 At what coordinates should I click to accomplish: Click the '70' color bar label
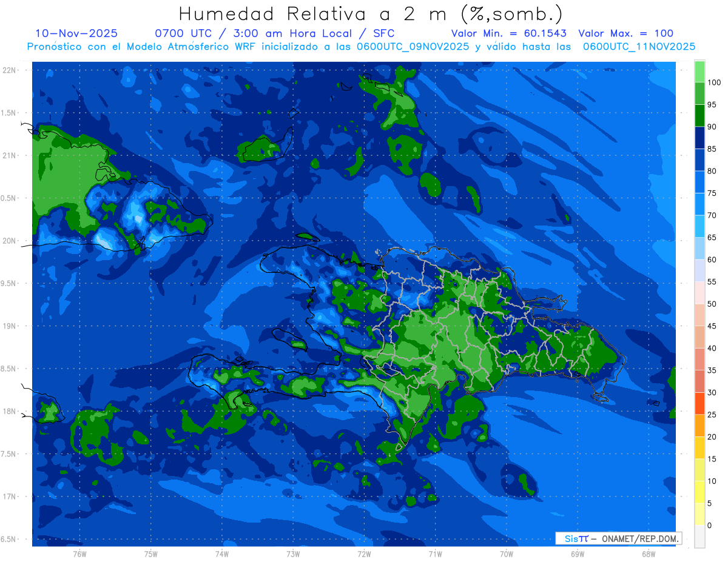[712, 215]
